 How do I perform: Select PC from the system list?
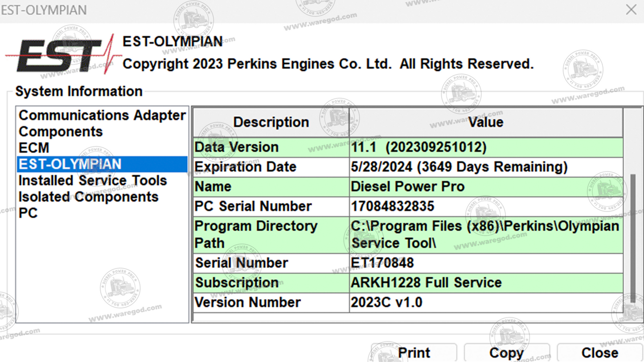(x=28, y=212)
